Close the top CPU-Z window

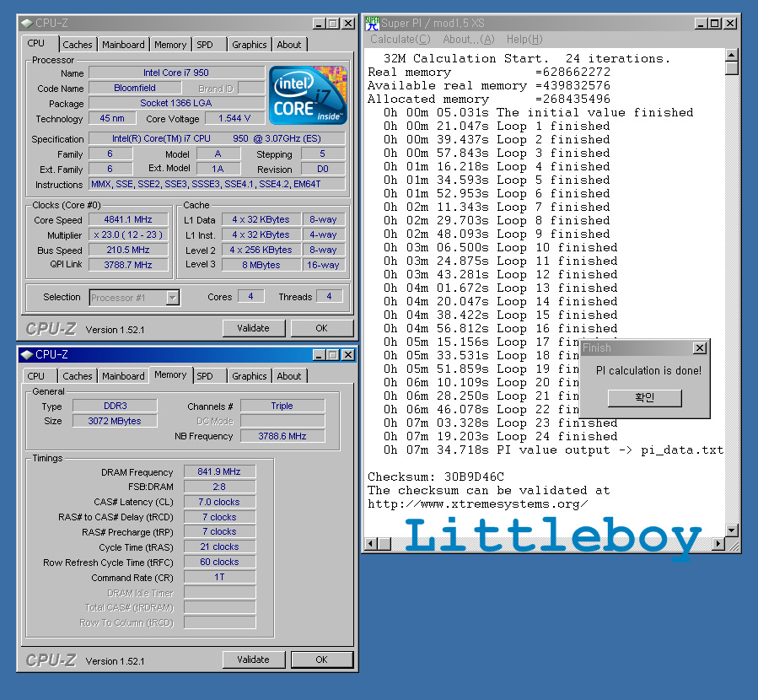pyautogui.click(x=348, y=24)
